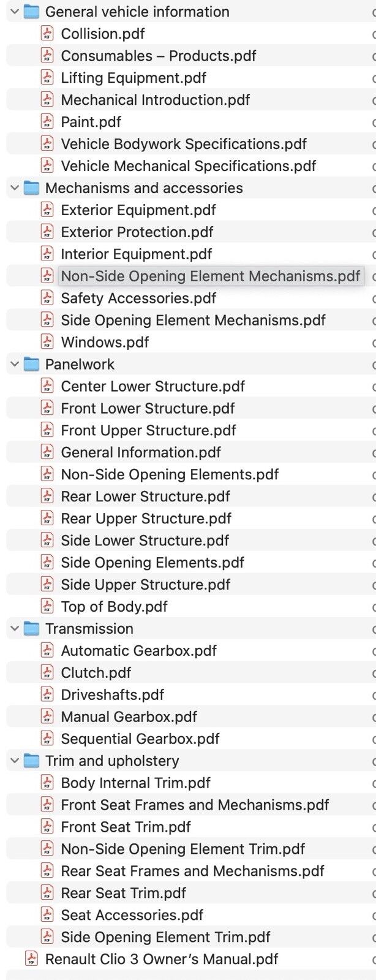376x980 pixels.
Task: Click the Transmission folder icon
Action: click(31, 628)
